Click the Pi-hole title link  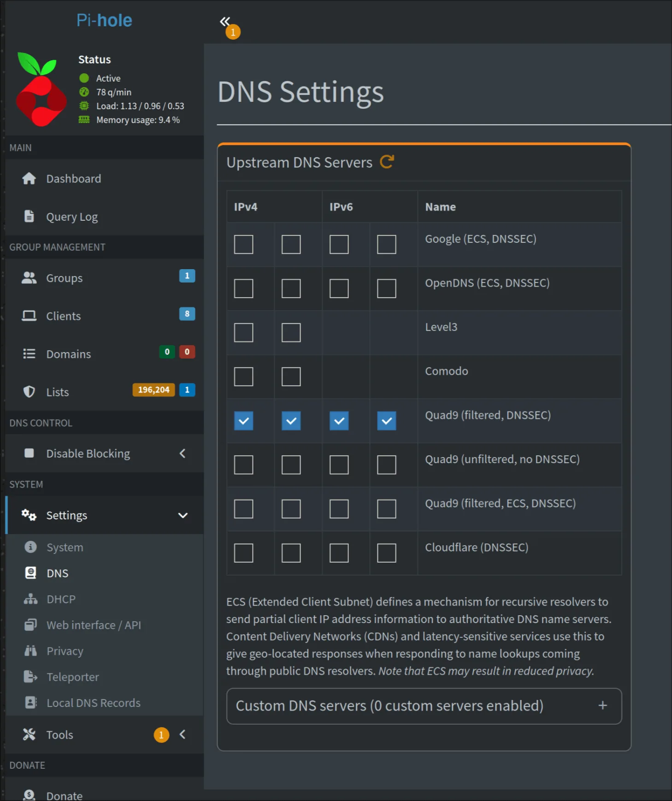(x=104, y=20)
